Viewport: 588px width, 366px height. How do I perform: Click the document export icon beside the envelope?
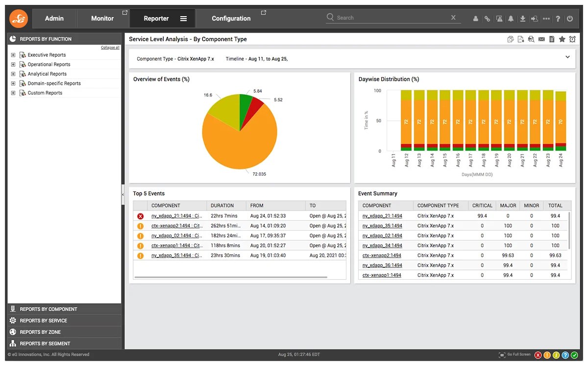tap(552, 39)
